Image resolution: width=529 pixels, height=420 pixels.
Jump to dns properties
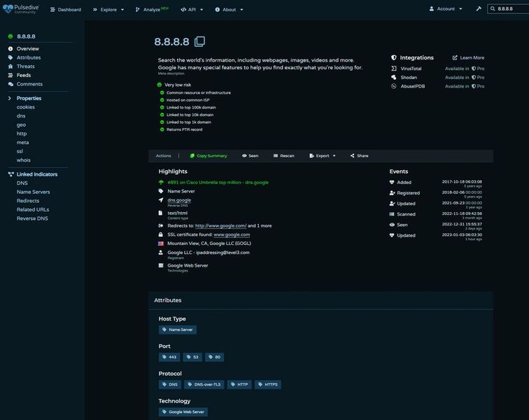(21, 115)
